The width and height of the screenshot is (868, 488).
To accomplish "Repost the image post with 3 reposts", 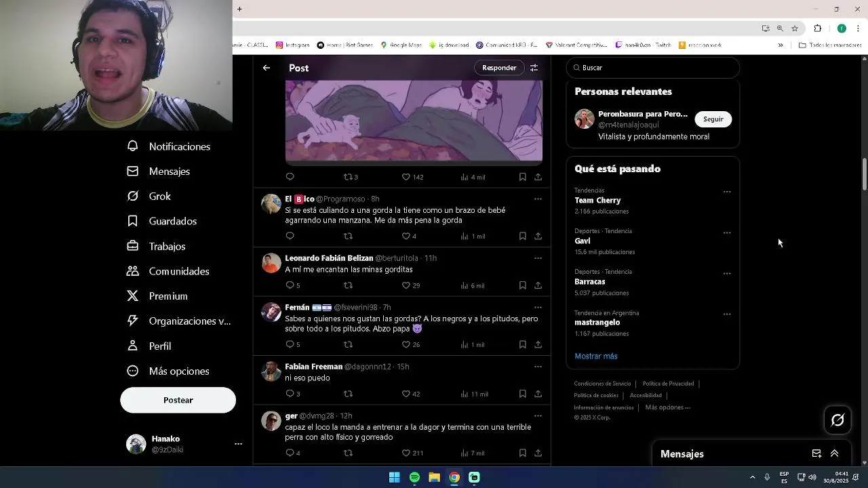I will pyautogui.click(x=351, y=177).
